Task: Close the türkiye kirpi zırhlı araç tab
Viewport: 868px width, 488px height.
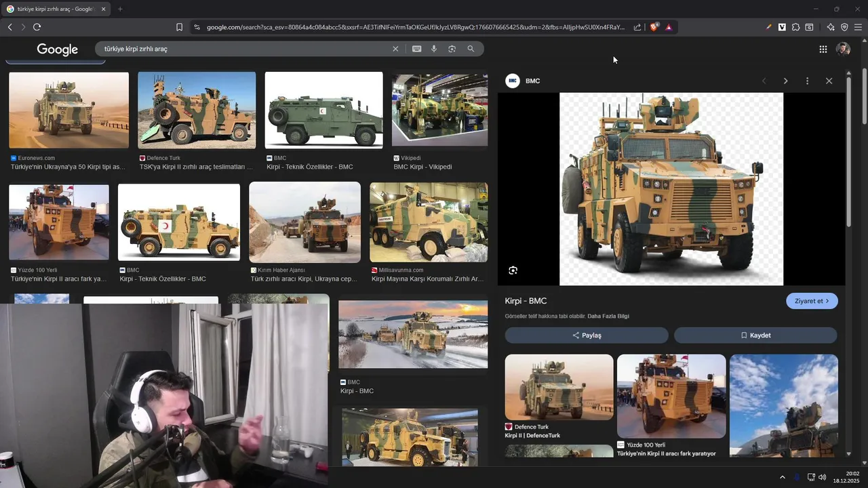Action: click(x=103, y=9)
